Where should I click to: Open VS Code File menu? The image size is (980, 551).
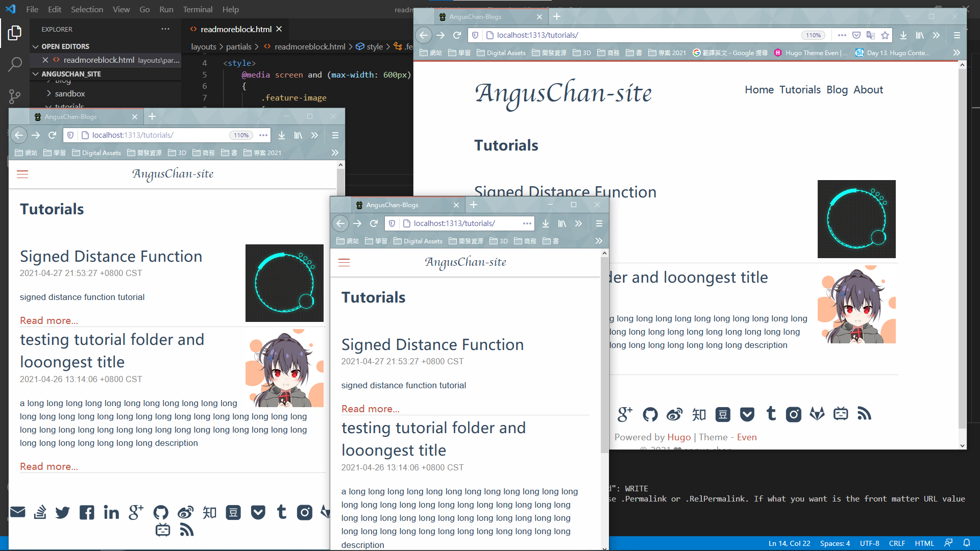32,9
